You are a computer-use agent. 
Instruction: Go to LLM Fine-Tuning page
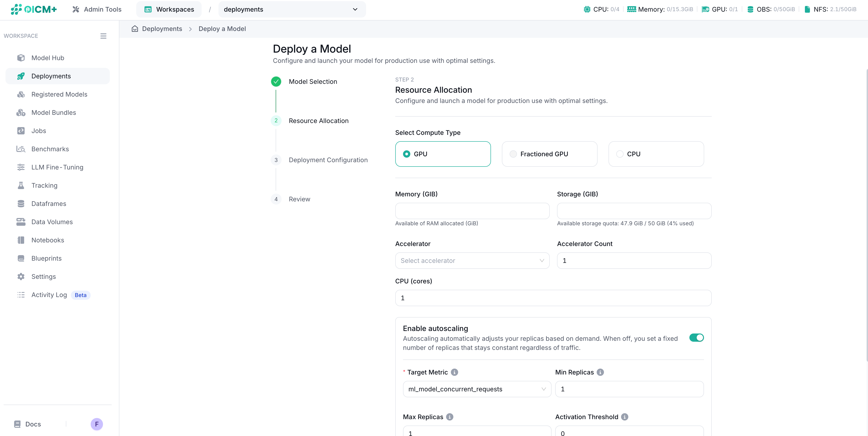tap(57, 167)
